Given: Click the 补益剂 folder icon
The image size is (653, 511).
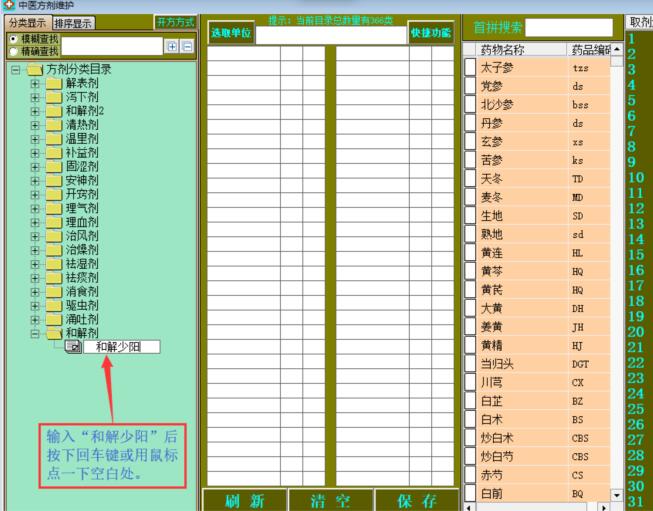Looking at the screenshot, I should (54, 153).
